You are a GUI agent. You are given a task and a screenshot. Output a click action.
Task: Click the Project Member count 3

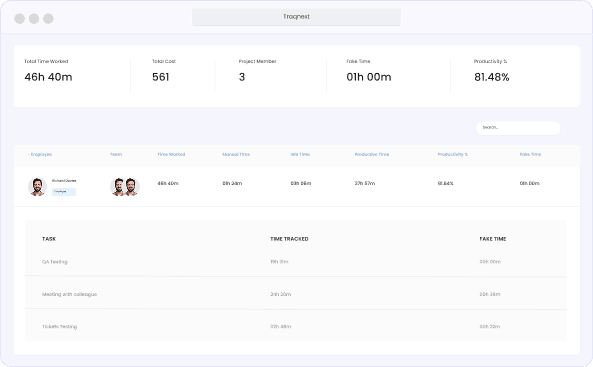tap(242, 77)
